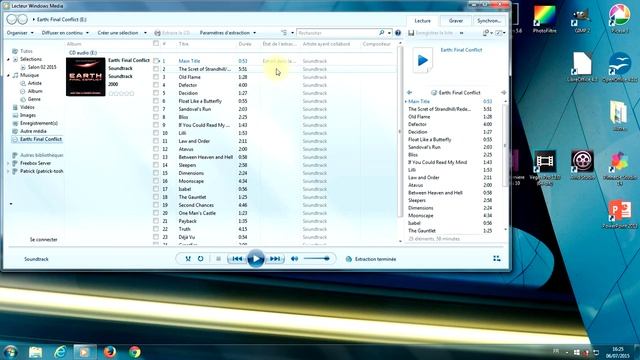This screenshot has height=360, width=640.
Task: Check the box for Old Flame
Action: coord(156,77)
